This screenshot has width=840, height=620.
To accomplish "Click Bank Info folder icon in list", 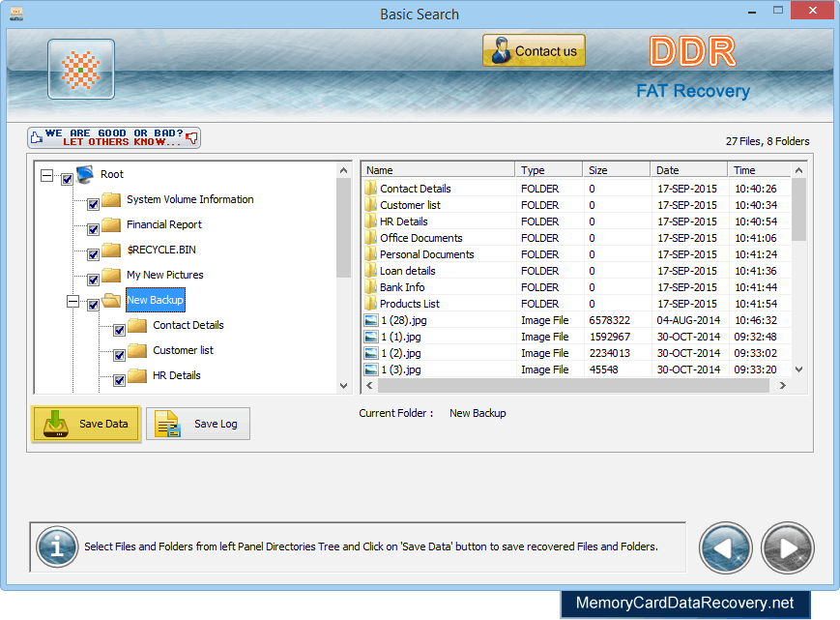I will pyautogui.click(x=371, y=286).
